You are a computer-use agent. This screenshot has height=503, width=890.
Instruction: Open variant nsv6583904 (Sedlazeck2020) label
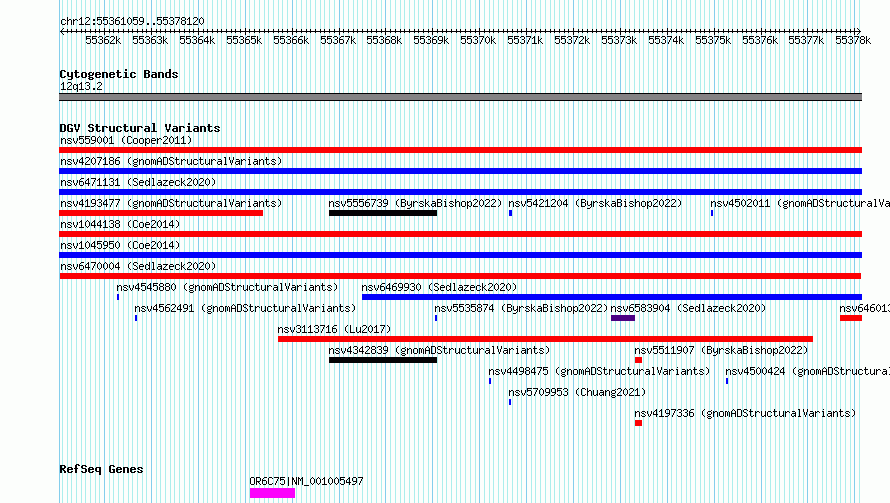tap(688, 308)
